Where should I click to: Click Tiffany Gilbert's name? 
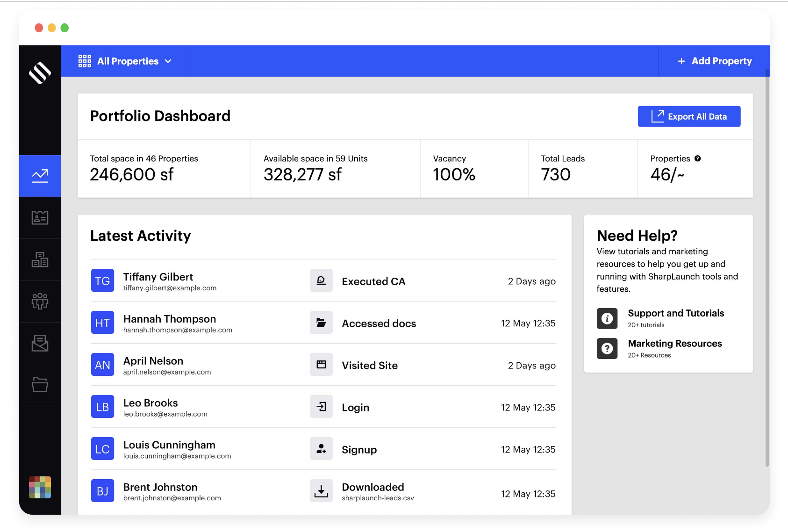tap(158, 277)
